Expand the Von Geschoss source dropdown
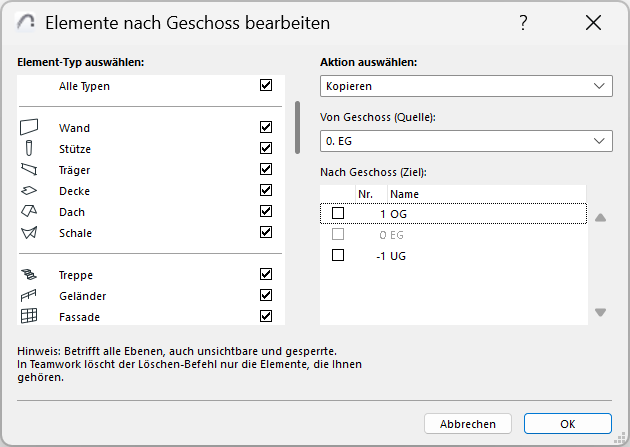 coord(466,141)
